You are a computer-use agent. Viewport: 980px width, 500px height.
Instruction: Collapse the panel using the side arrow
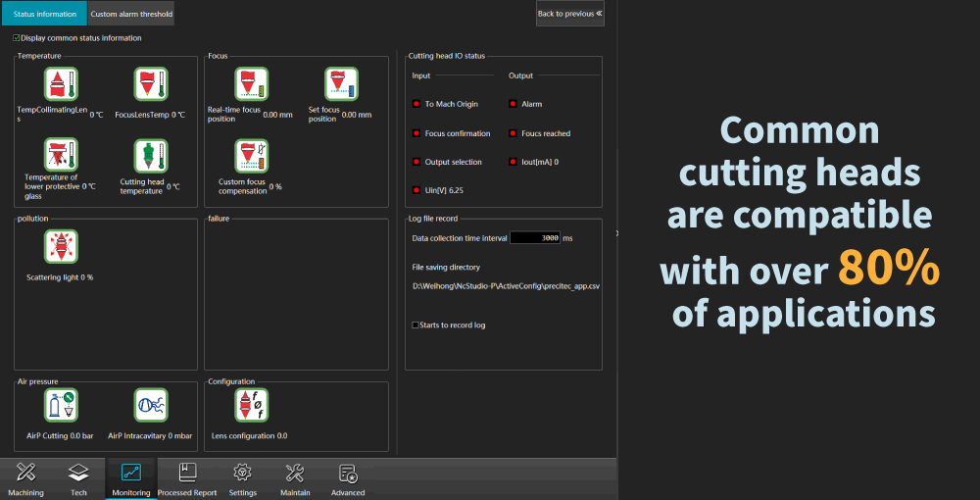coord(615,232)
